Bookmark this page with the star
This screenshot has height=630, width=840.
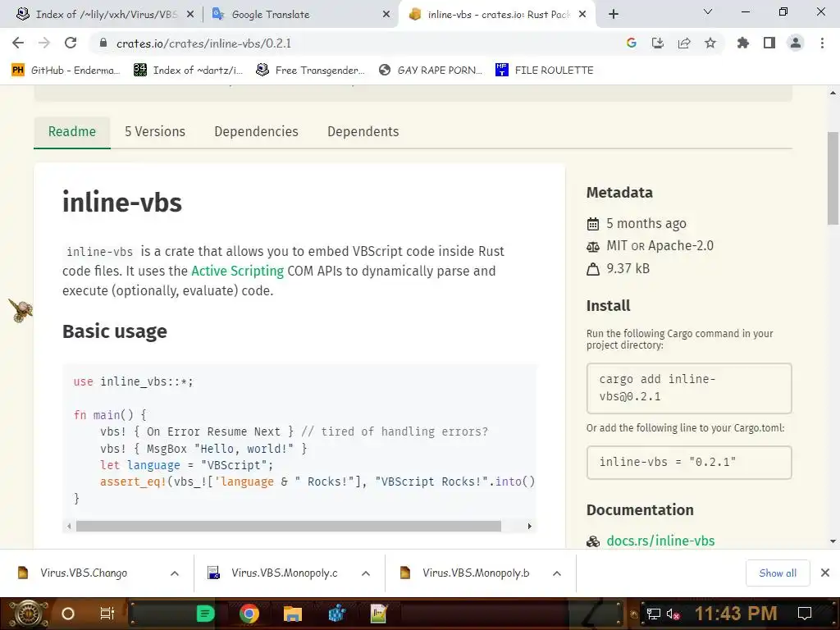pos(710,43)
